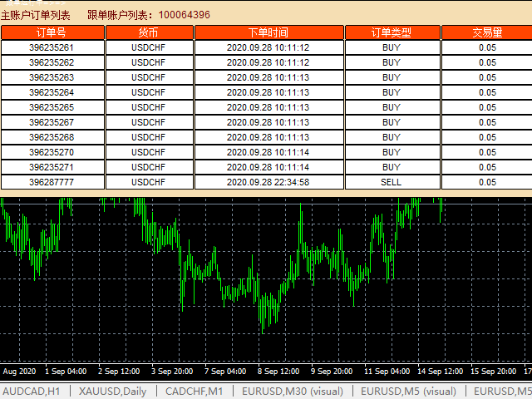Select order number 396235261
The width and height of the screenshot is (532, 399).
click(x=52, y=47)
